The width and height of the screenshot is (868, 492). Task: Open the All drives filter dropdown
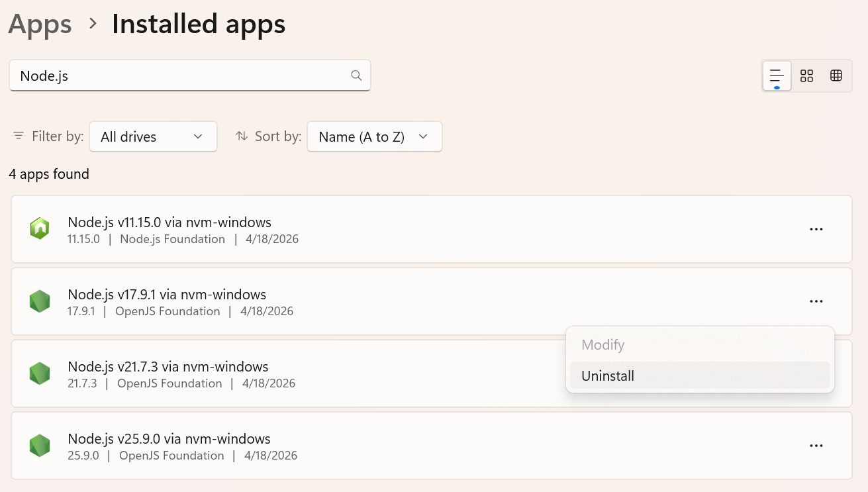[153, 136]
